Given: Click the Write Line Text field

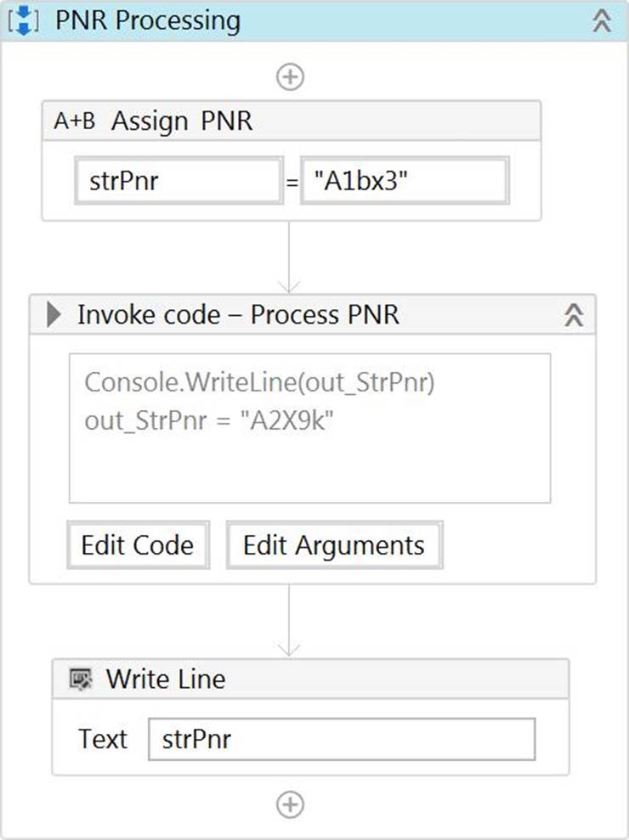Looking at the screenshot, I should click(x=342, y=739).
